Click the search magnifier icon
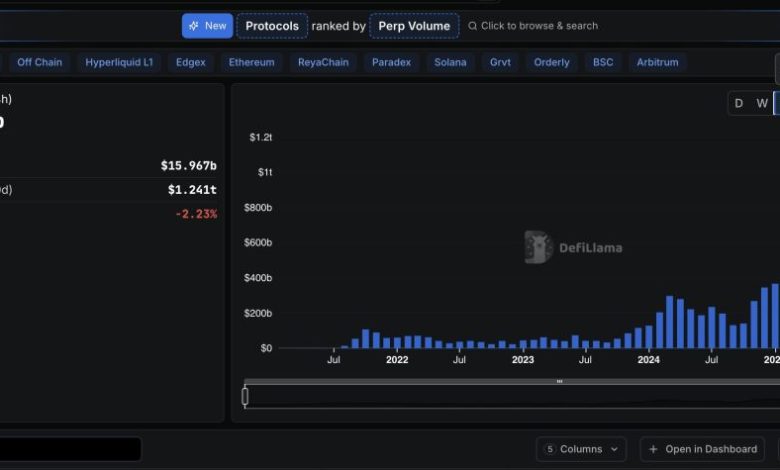780x470 pixels. [473, 26]
